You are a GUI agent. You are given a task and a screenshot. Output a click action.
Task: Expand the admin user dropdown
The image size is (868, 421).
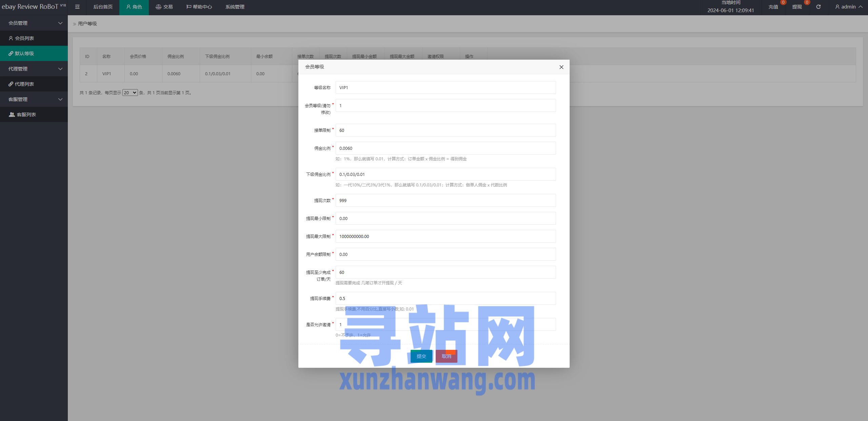(849, 7)
